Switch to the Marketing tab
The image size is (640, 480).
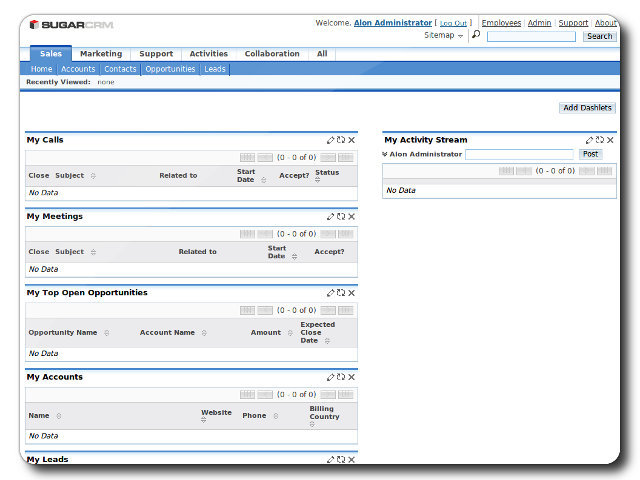pyautogui.click(x=101, y=54)
